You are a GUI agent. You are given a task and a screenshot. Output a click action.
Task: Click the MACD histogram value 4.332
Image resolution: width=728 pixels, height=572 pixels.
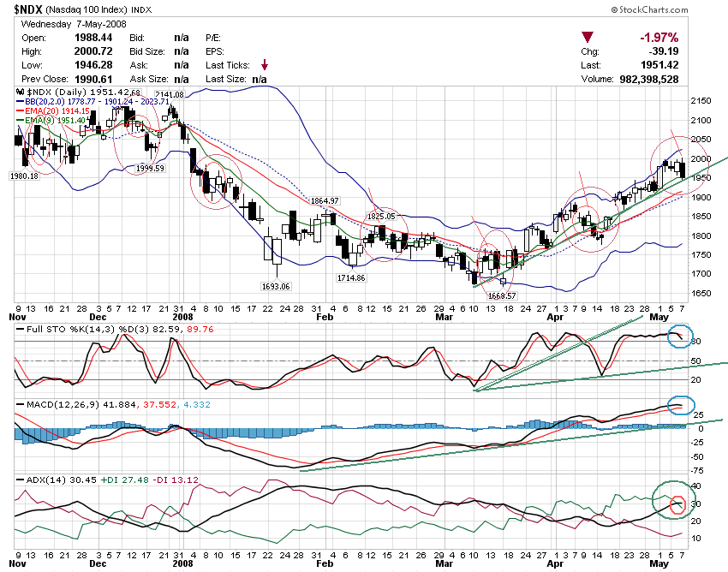point(197,405)
